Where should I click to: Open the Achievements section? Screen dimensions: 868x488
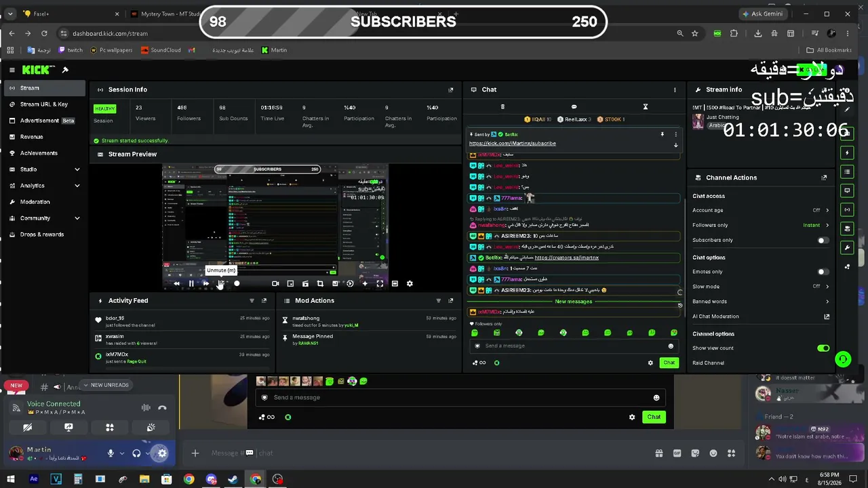[43, 153]
